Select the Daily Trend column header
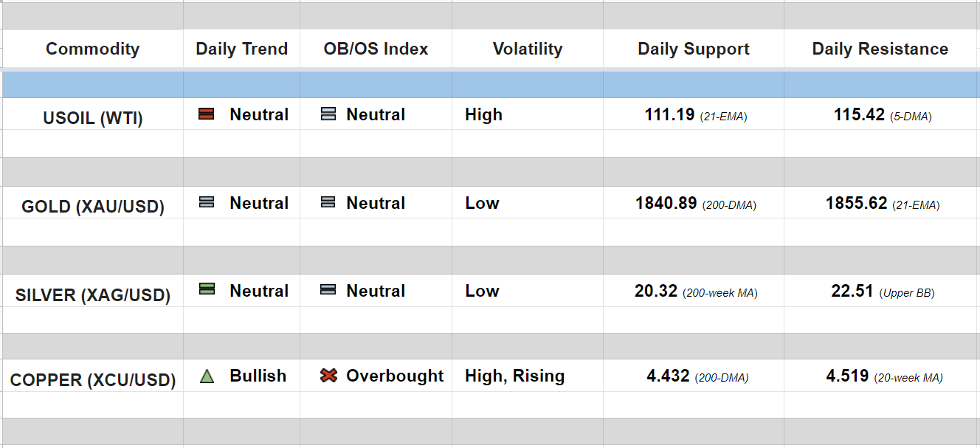 pyautogui.click(x=241, y=49)
